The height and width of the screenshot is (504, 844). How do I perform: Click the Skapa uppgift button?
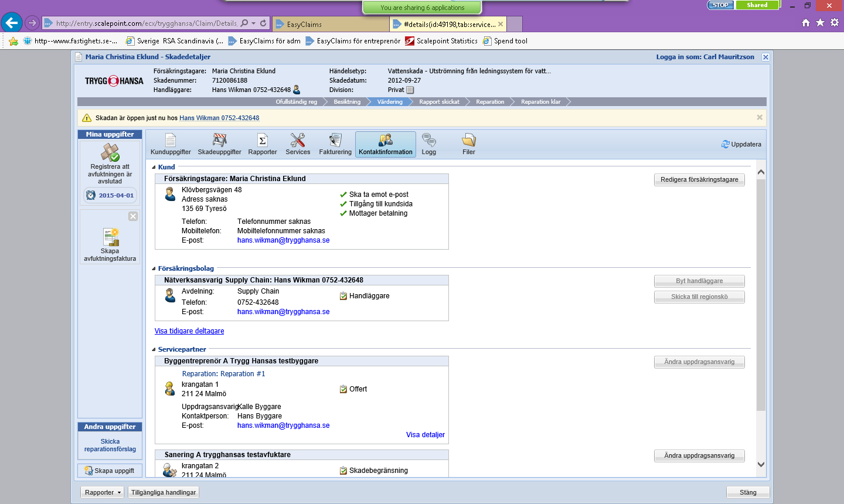110,471
